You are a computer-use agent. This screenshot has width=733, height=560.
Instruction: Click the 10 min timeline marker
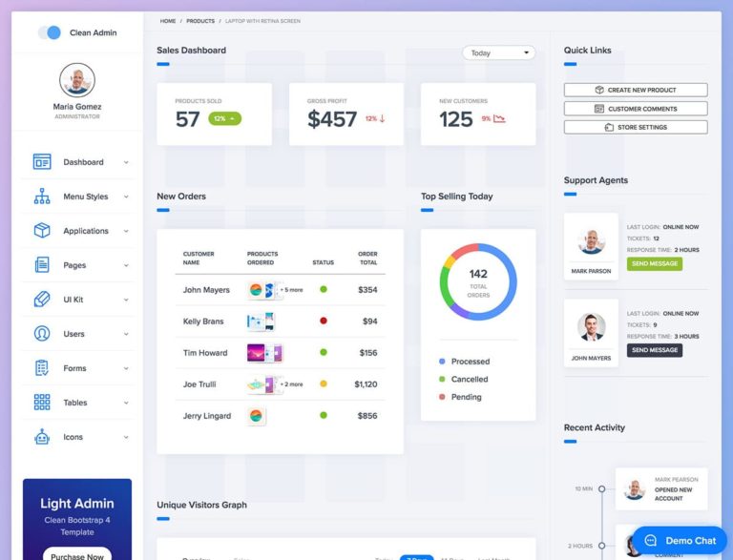click(x=601, y=489)
